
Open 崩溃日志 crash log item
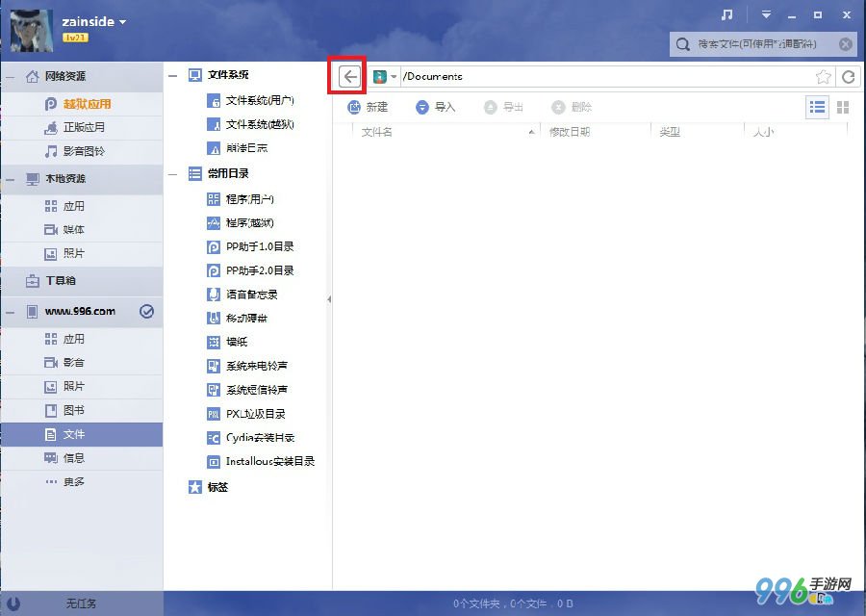[237, 148]
